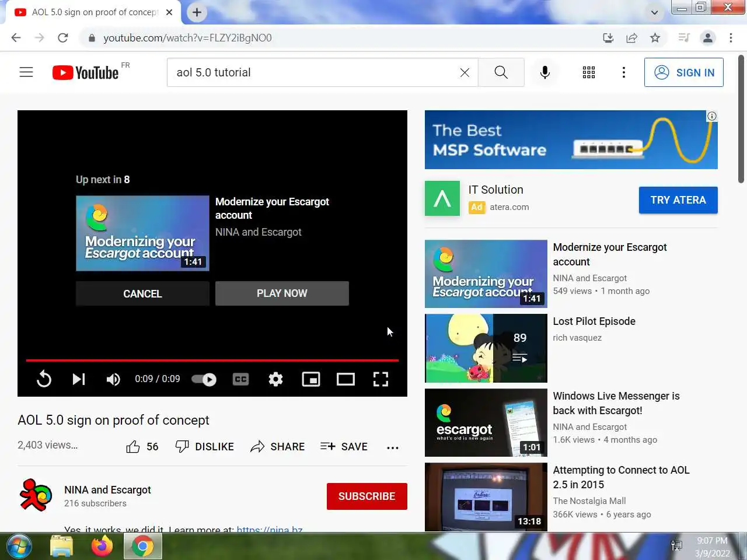Save the video to a playlist
The width and height of the screenshot is (747, 560).
coord(344,447)
